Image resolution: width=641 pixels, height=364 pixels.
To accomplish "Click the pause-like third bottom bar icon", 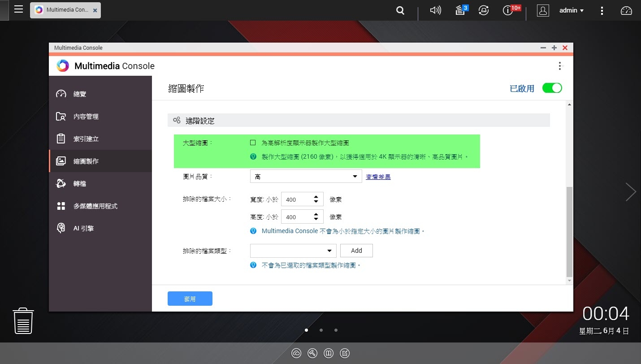I will tap(329, 353).
